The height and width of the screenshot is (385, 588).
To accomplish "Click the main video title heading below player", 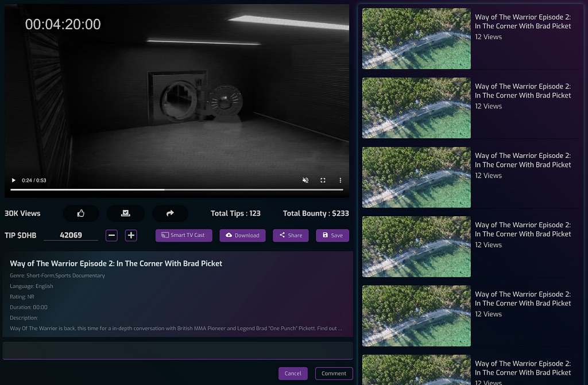I will (116, 263).
